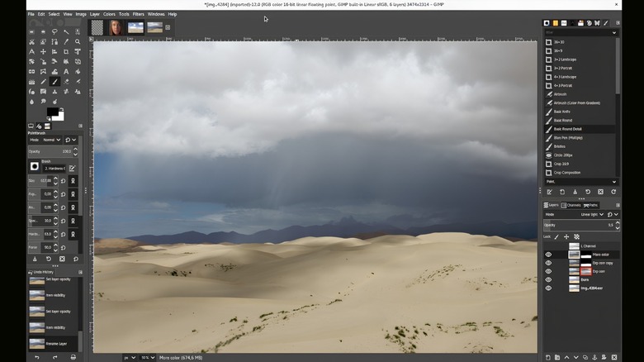
Task: Toggle lock position and size icon
Action: tap(566, 237)
